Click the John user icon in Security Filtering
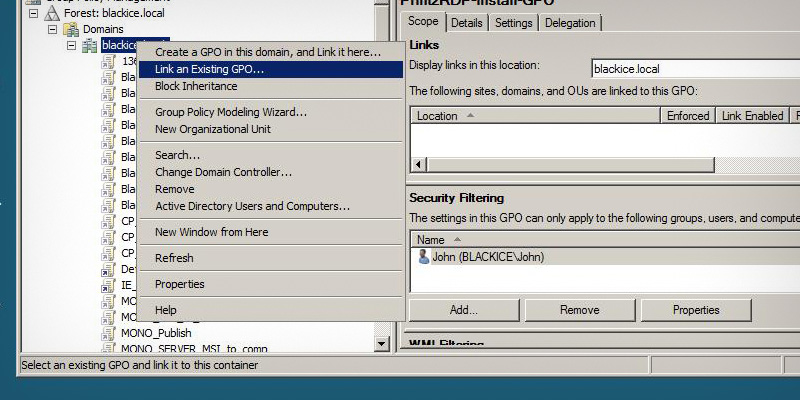 pos(423,257)
